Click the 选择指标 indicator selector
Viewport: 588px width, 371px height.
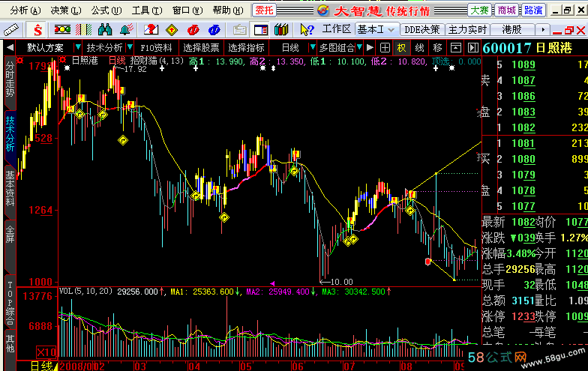pos(246,47)
